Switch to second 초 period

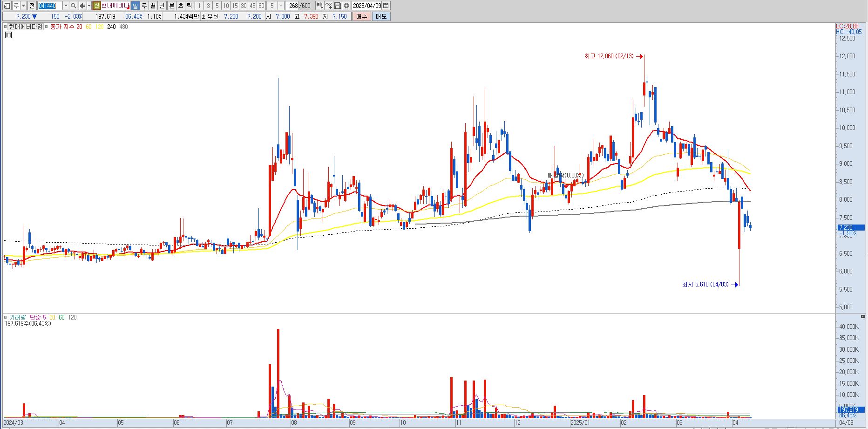point(181,6)
